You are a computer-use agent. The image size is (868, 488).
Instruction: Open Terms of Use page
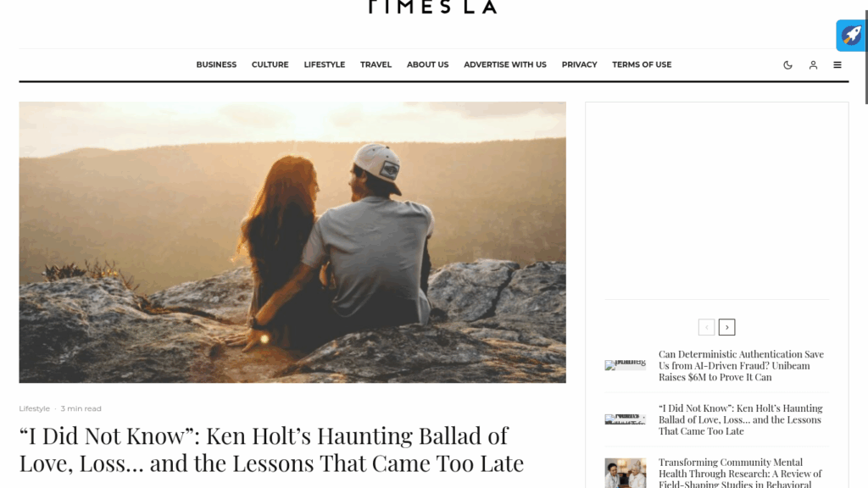click(642, 64)
